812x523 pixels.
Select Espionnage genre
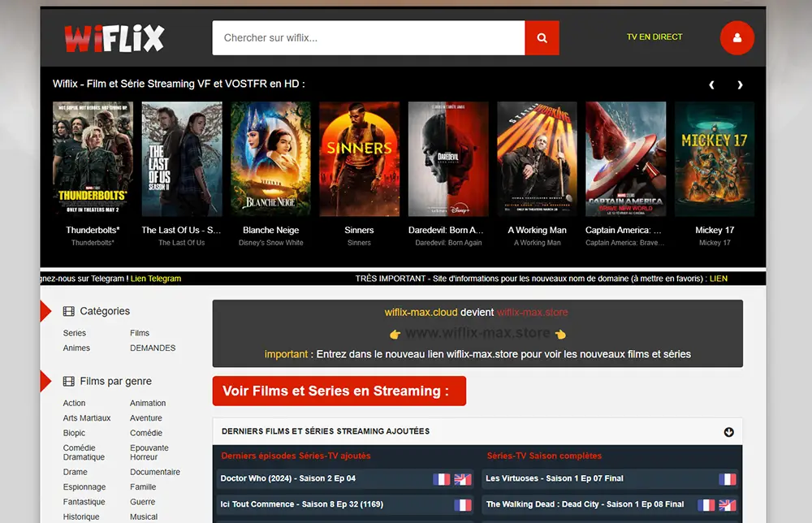(84, 487)
